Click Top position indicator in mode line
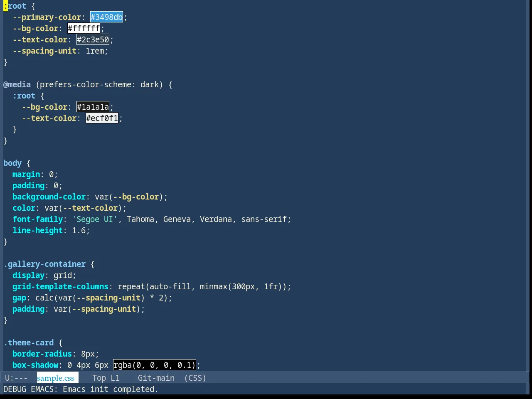The width and height of the screenshot is (532, 399). [x=99, y=378]
